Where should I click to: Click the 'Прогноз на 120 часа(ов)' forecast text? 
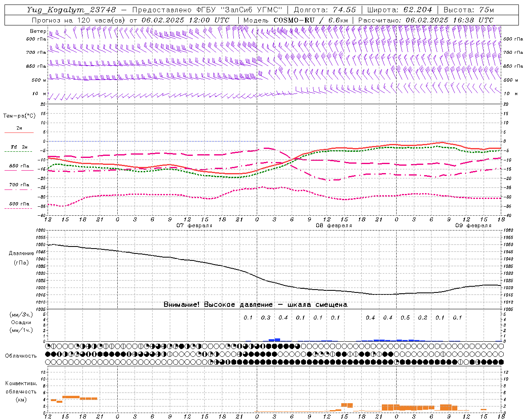click(x=79, y=20)
